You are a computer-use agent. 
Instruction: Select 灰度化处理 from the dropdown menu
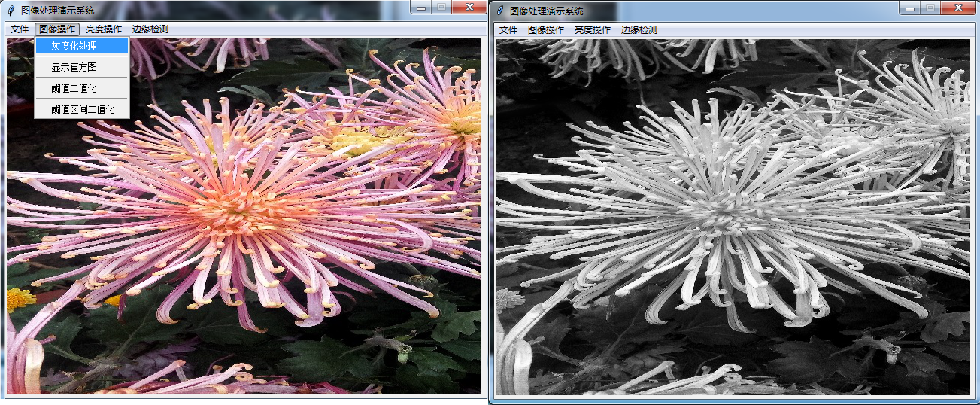(x=82, y=46)
